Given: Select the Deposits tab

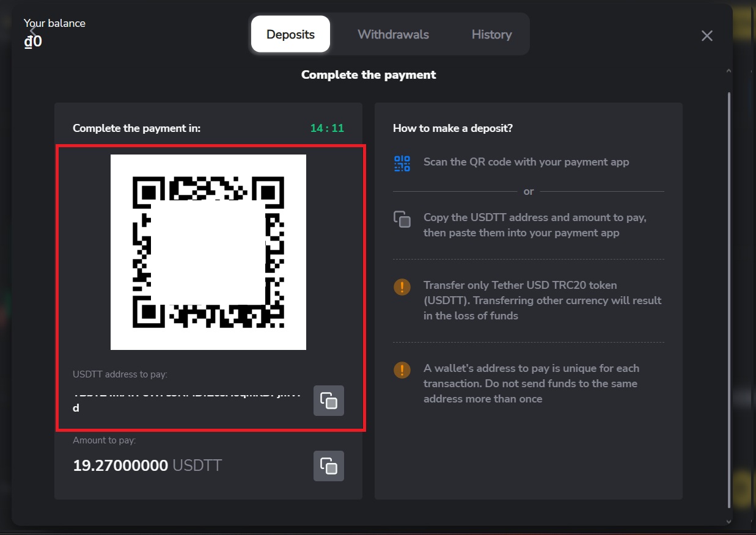Looking at the screenshot, I should pos(290,34).
